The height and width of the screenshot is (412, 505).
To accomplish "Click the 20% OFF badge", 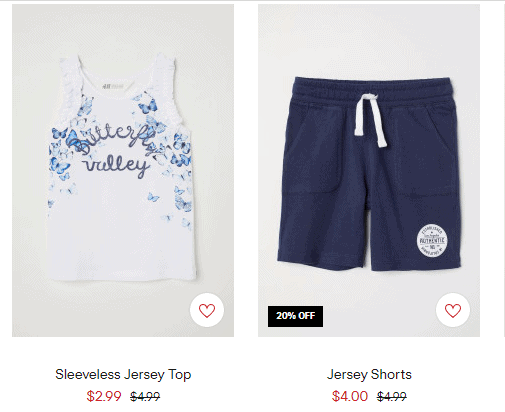I will tap(295, 316).
